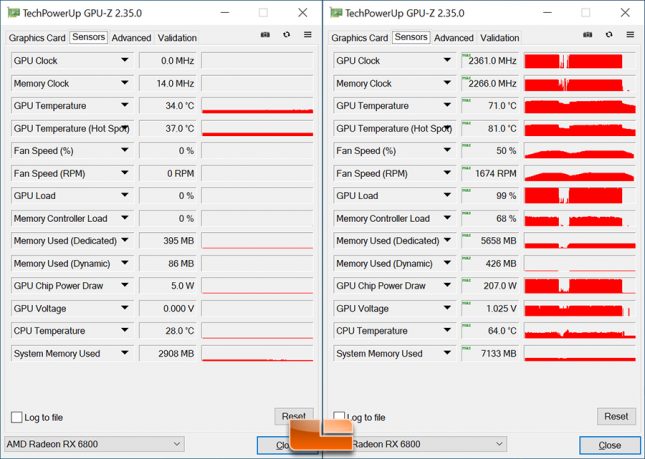Click screenshot camera icon in right GPU-Z window
The width and height of the screenshot is (645, 459).
(588, 35)
